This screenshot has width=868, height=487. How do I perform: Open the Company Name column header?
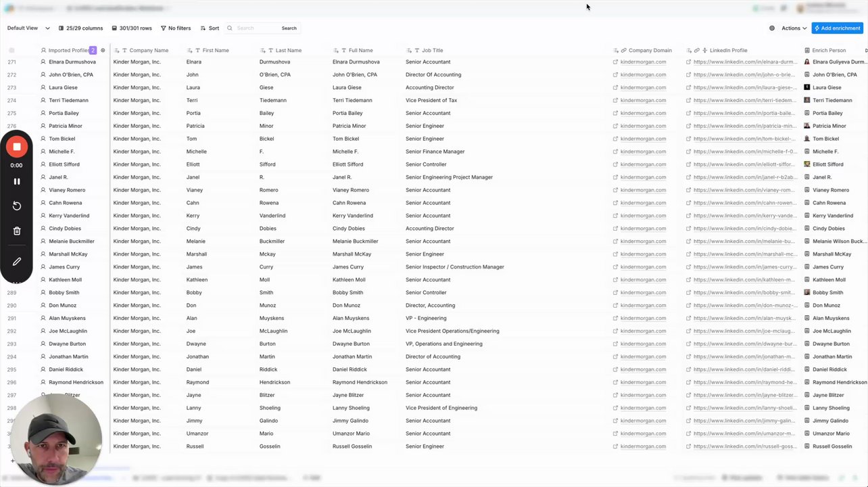point(141,50)
